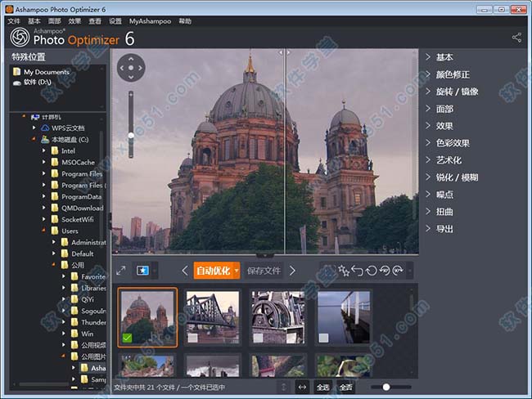
Task: Open the 自动优化 dropdown arrow
Action: pyautogui.click(x=237, y=271)
